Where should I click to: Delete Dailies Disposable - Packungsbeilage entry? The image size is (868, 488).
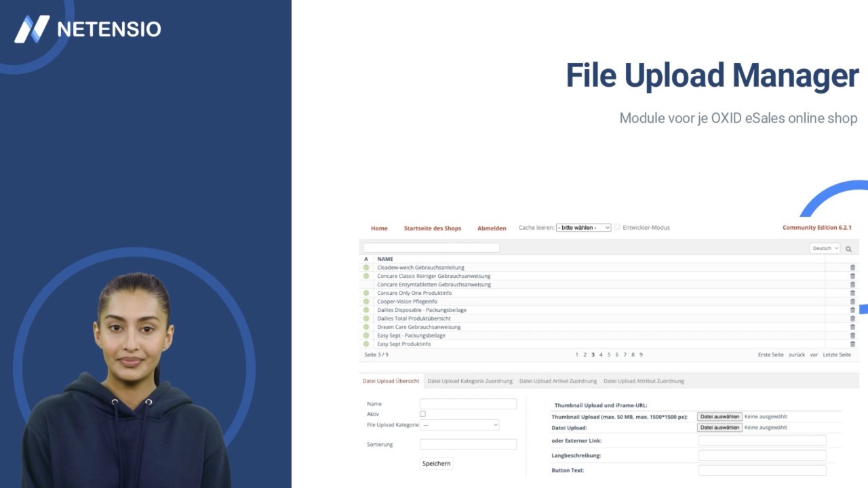tap(852, 310)
